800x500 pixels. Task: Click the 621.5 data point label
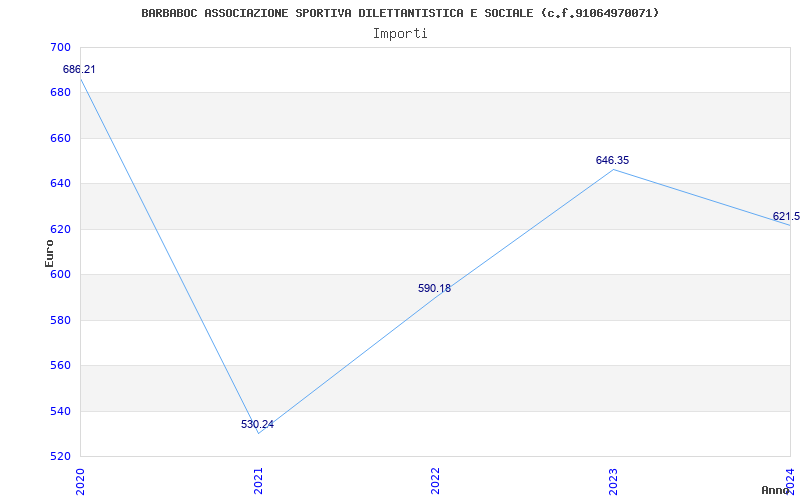[x=786, y=216]
